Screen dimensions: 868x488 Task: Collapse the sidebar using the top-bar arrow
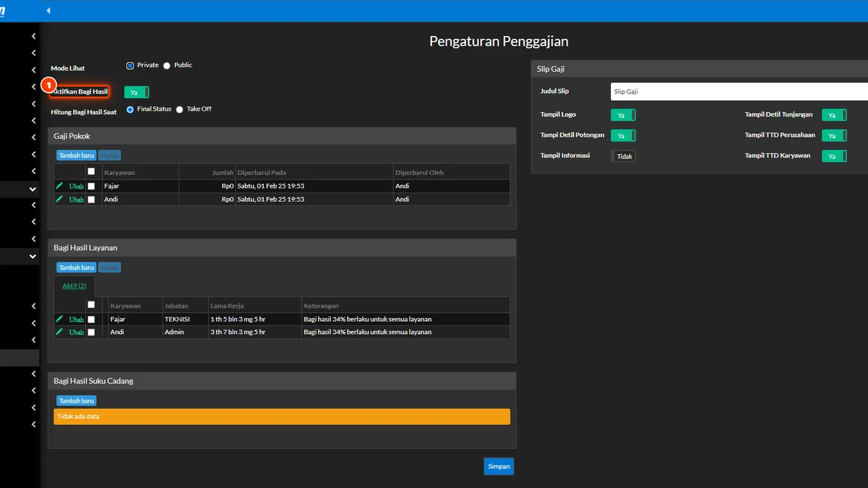click(x=48, y=11)
